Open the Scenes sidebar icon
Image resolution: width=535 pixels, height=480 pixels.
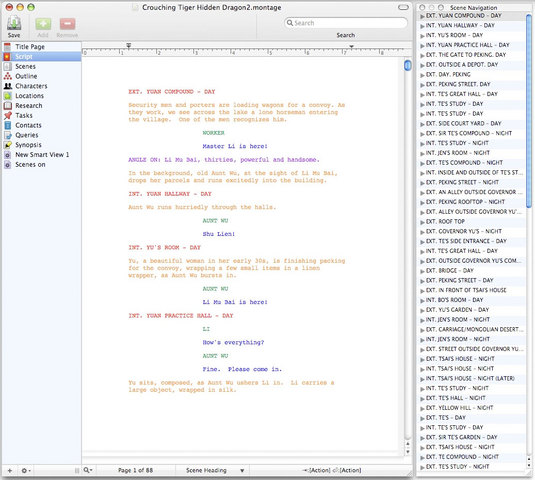[7, 67]
